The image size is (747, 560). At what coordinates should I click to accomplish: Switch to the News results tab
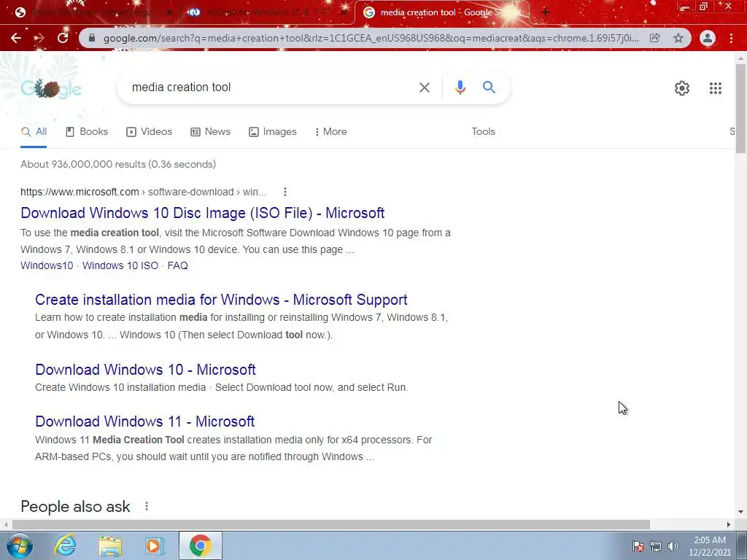click(x=211, y=132)
